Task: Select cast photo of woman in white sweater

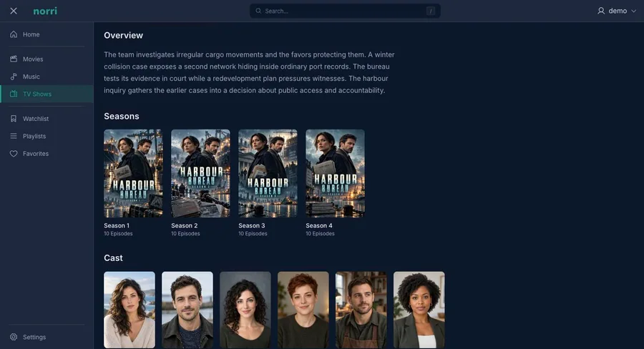Action: click(130, 310)
